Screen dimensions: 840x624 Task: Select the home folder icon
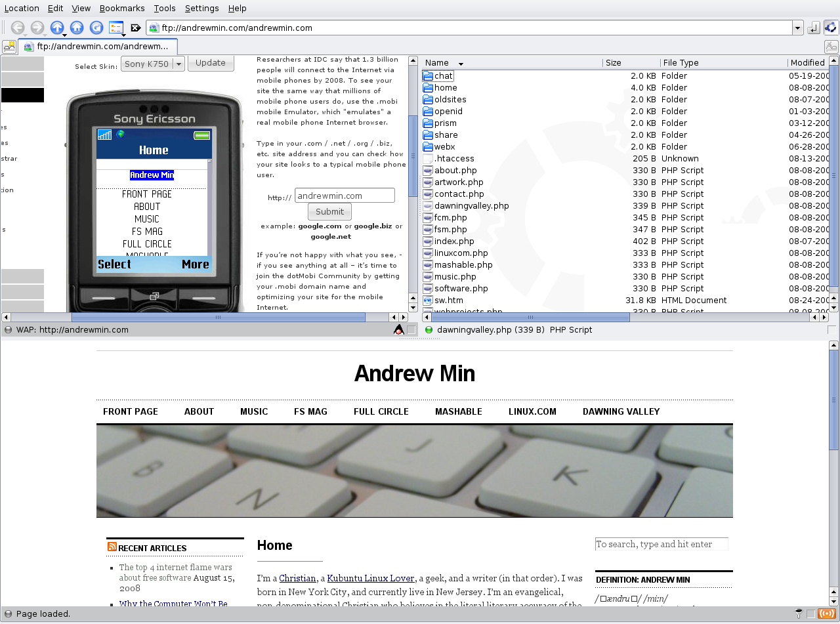428,88
